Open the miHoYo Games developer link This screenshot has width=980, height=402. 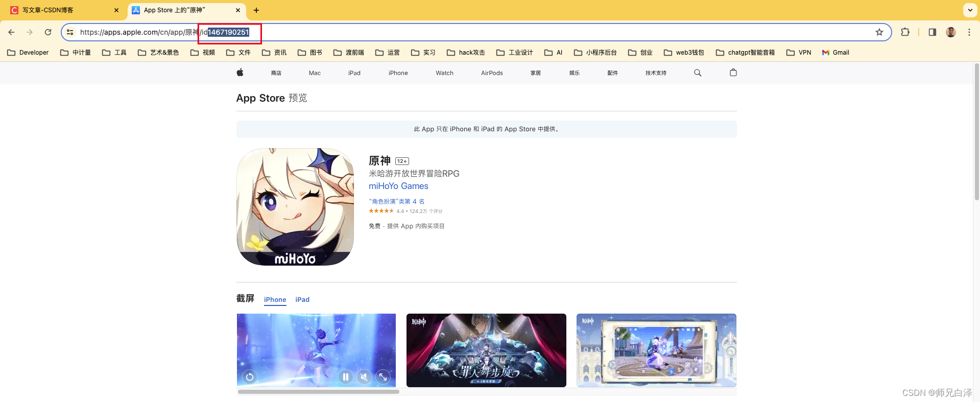398,186
